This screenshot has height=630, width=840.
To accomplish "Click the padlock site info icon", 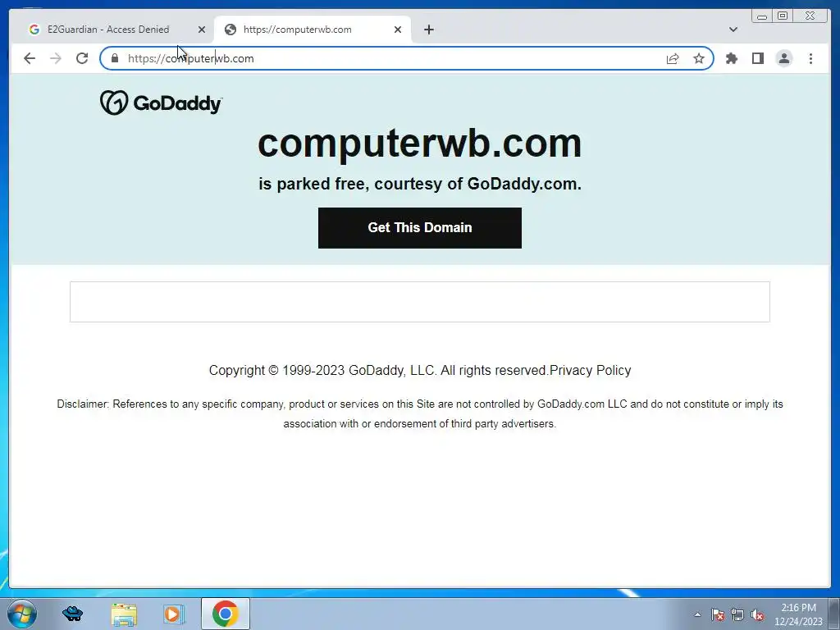I will coord(115,58).
